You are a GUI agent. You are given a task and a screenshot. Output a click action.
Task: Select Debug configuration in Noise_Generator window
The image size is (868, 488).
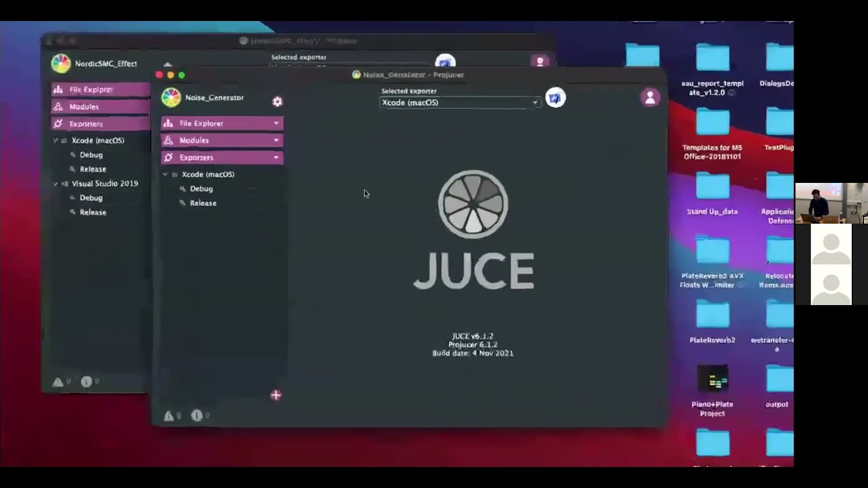pyautogui.click(x=201, y=188)
